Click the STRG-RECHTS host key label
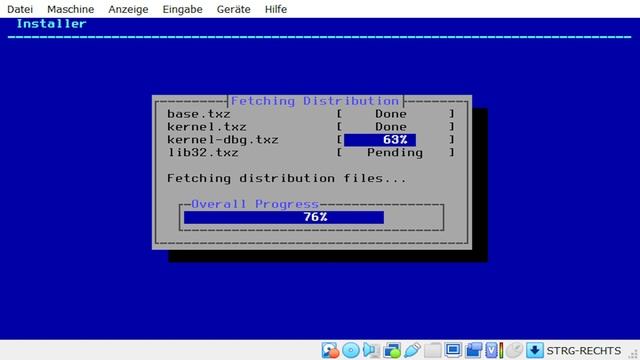This screenshot has height=360, width=640. click(x=584, y=351)
